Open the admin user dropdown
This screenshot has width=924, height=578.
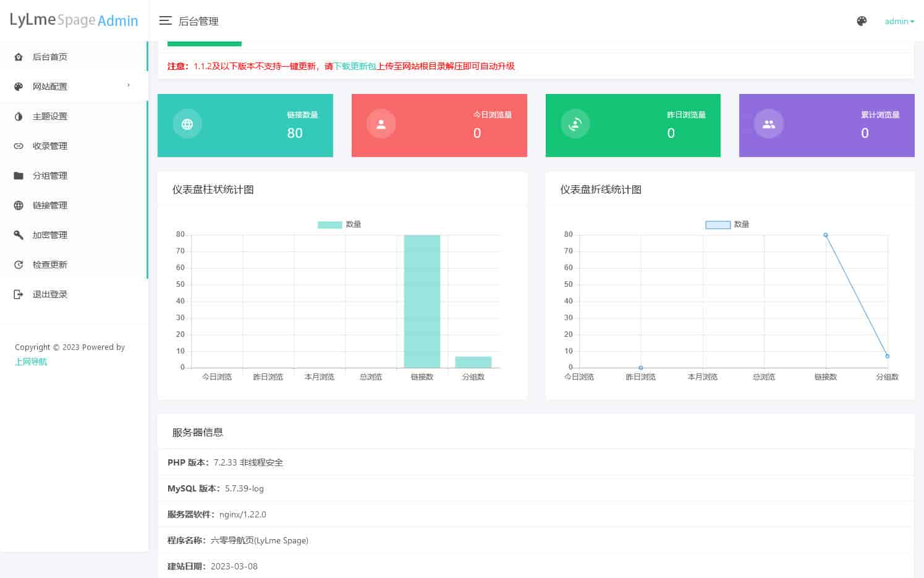(x=899, y=21)
